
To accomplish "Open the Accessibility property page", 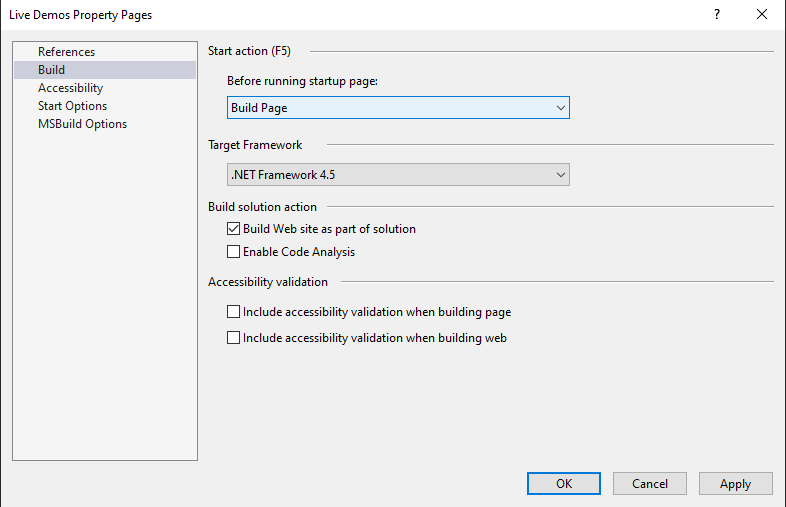I will [70, 88].
